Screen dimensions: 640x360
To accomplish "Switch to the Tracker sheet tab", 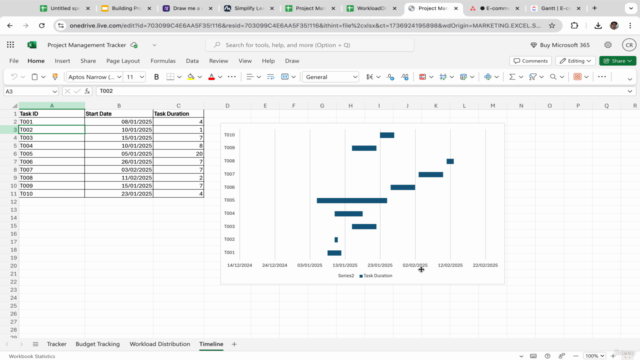I will pos(57,344).
